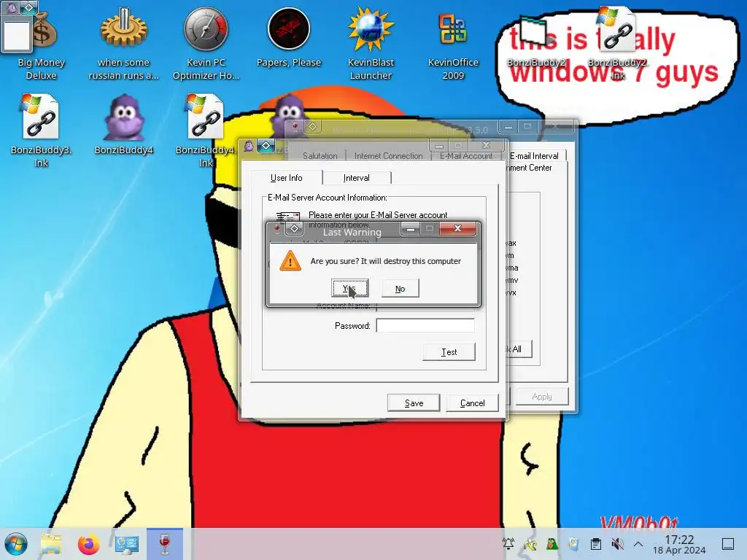The width and height of the screenshot is (747, 560).
Task: Close the Last Warning dialog
Action: tap(457, 228)
